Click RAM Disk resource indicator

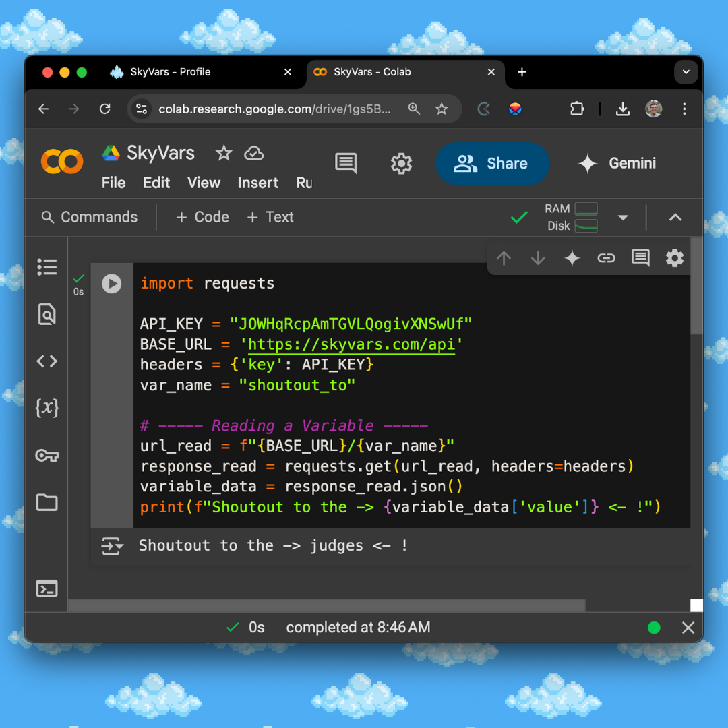[x=571, y=217]
